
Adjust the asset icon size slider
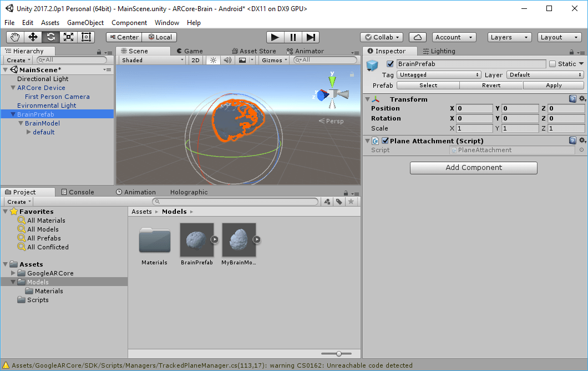coord(338,354)
